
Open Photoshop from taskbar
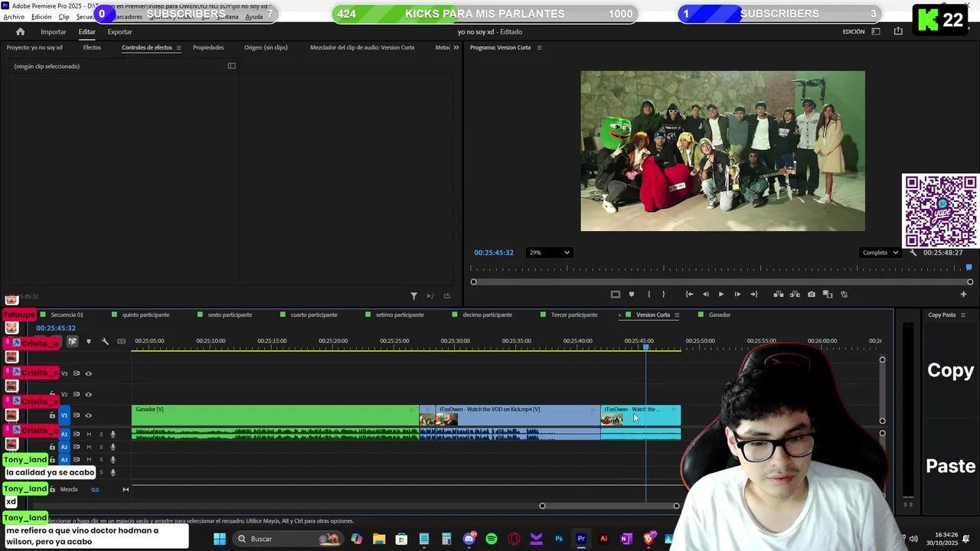coord(559,539)
